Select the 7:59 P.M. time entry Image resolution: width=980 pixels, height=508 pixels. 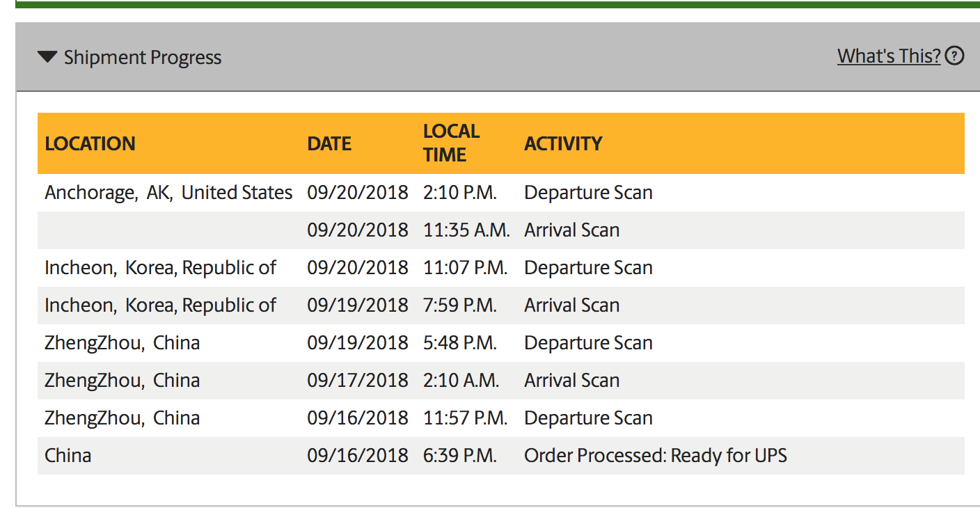click(459, 305)
